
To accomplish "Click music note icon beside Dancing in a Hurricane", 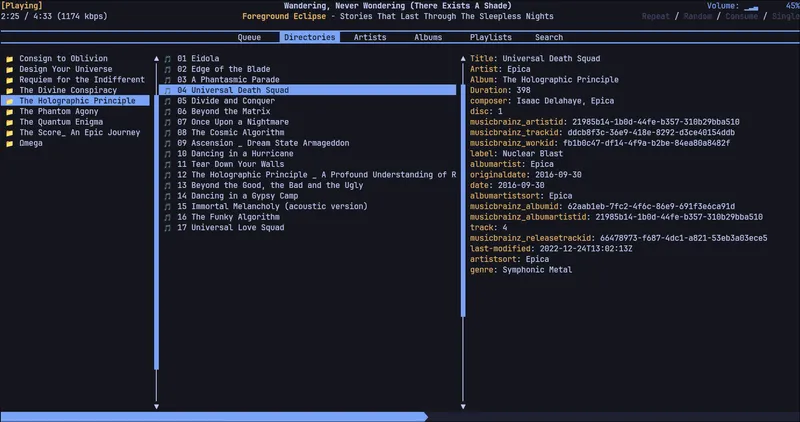I will [x=167, y=154].
